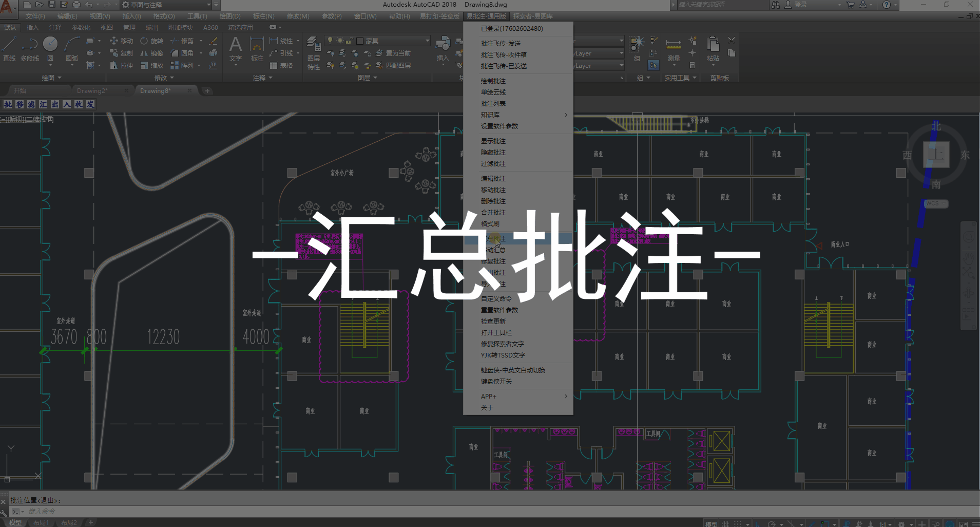Choose the Stretch (拉伸) tool

coord(122,65)
